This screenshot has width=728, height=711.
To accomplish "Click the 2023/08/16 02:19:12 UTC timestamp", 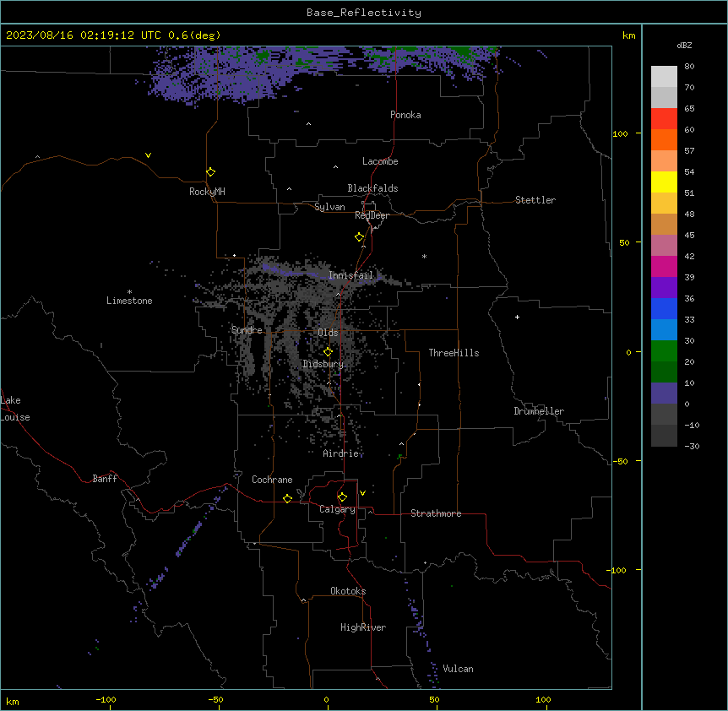I will [84, 35].
